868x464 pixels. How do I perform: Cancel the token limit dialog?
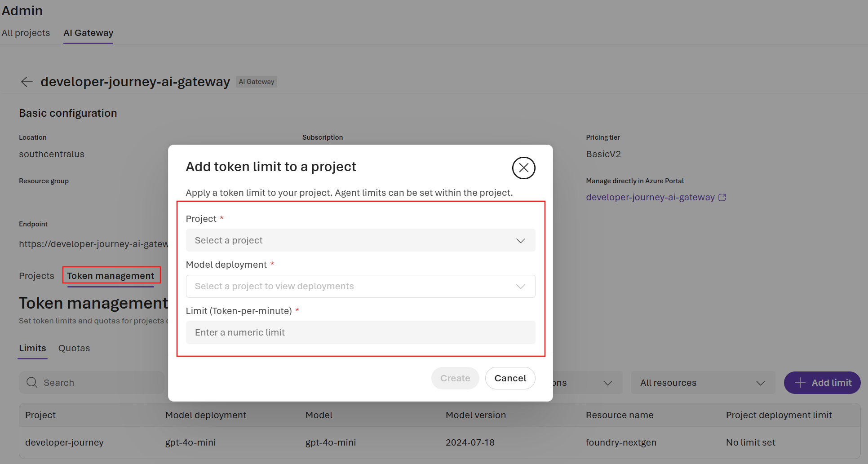[510, 378]
